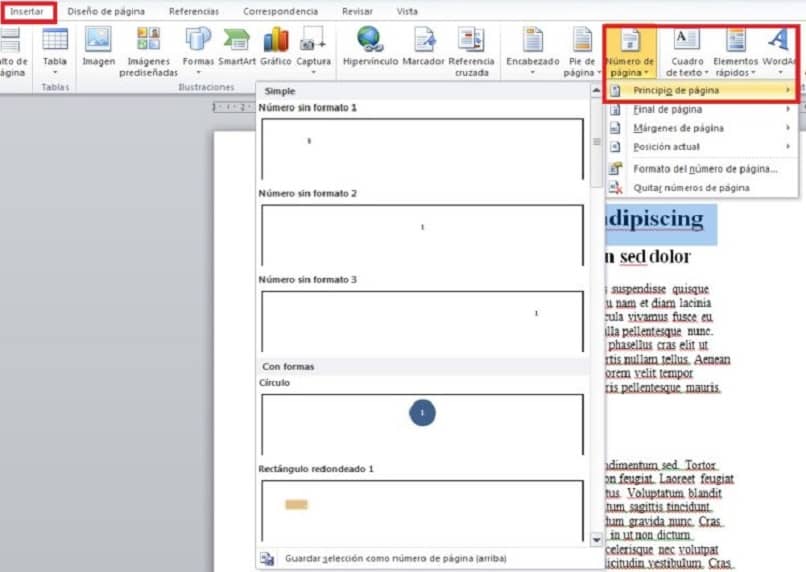Open the Pie de página gallery
806x572 pixels.
pyautogui.click(x=582, y=51)
